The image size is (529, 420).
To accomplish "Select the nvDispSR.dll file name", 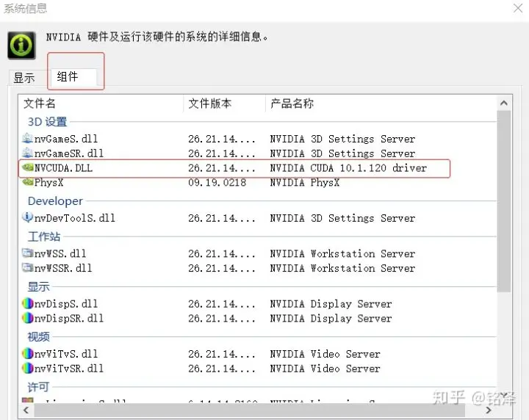I will (x=69, y=318).
